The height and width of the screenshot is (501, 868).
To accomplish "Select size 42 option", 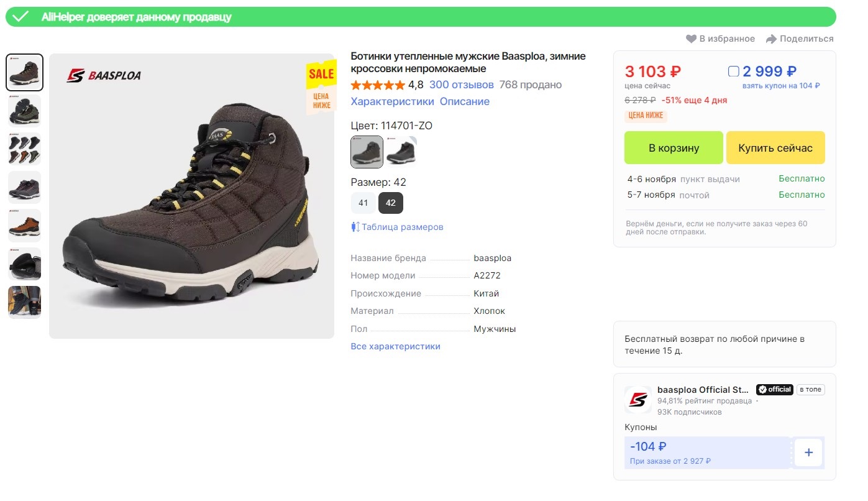I will [x=391, y=203].
